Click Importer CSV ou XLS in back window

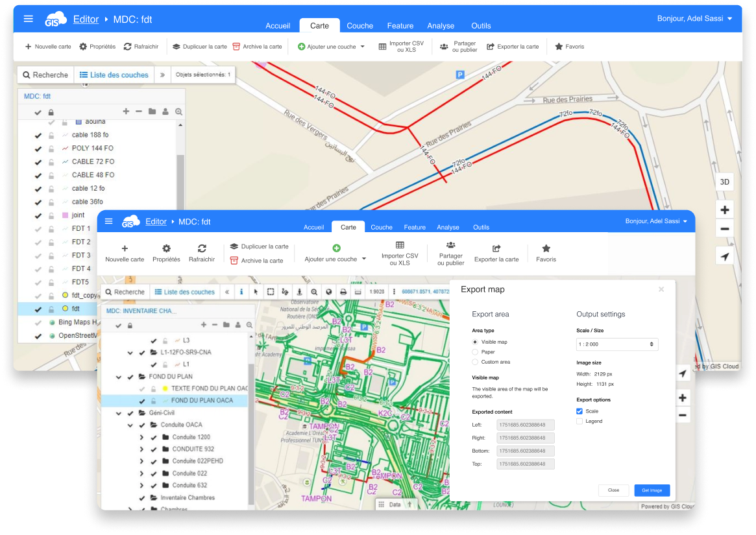click(401, 47)
